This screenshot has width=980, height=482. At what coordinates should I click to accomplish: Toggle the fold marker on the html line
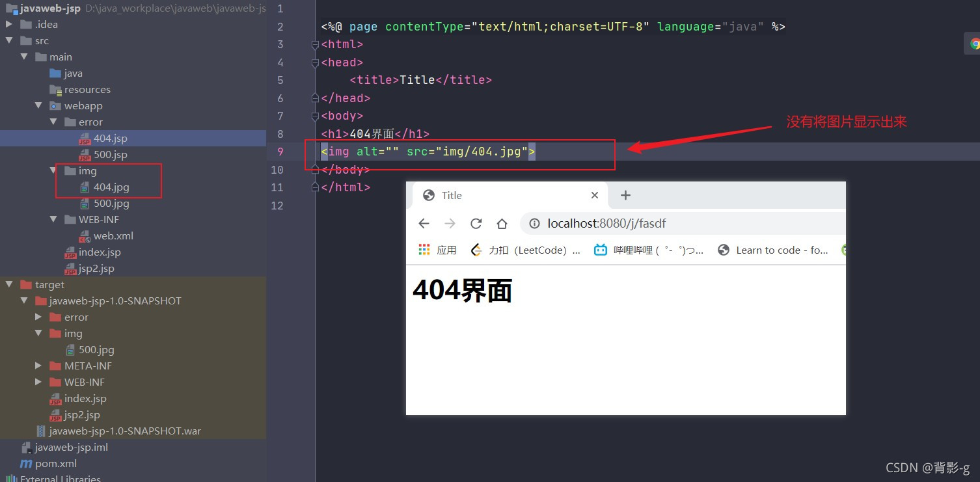tap(316, 45)
